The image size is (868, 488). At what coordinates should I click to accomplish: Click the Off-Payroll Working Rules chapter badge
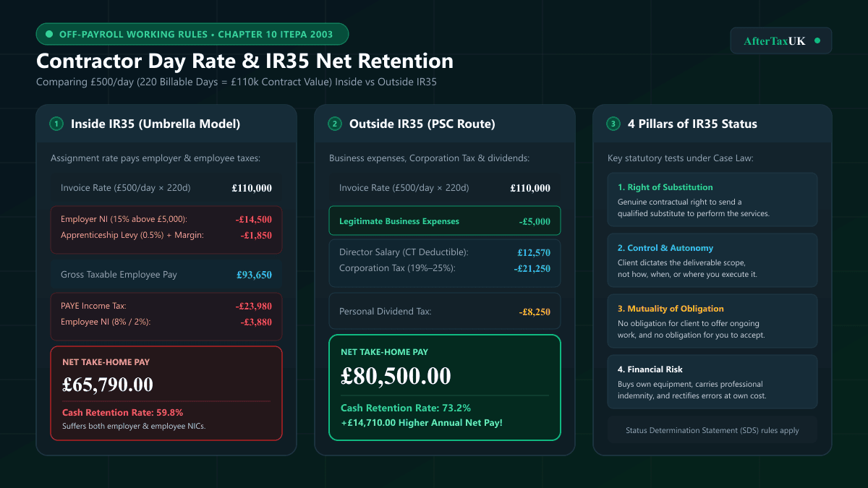pos(192,34)
